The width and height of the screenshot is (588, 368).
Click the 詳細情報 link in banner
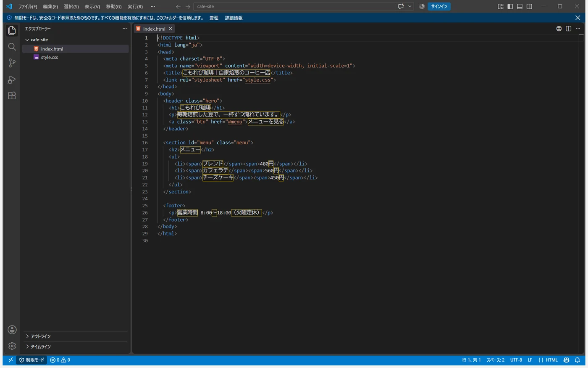click(x=234, y=18)
